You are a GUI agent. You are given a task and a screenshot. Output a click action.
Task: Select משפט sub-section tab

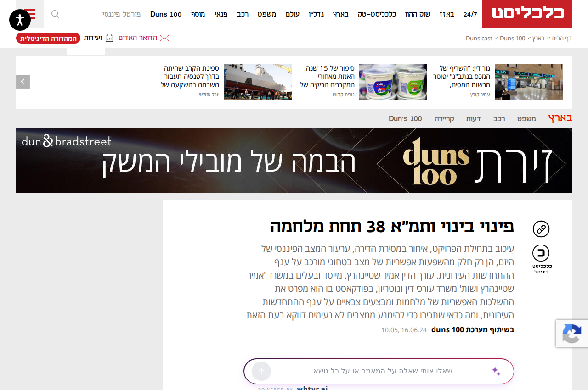(x=526, y=119)
